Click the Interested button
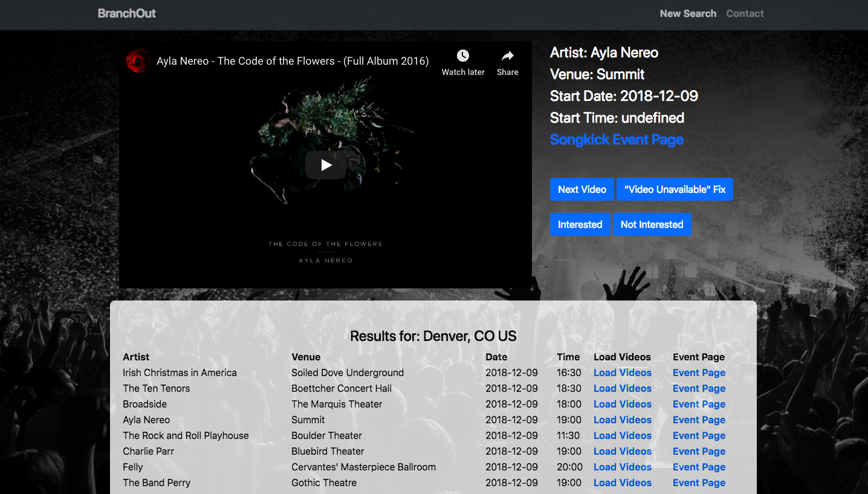 coord(580,224)
